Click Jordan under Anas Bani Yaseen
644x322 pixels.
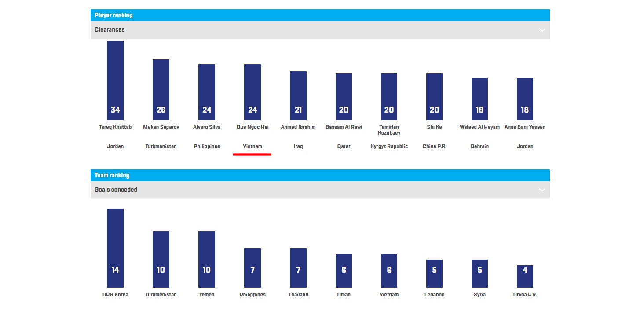525,146
